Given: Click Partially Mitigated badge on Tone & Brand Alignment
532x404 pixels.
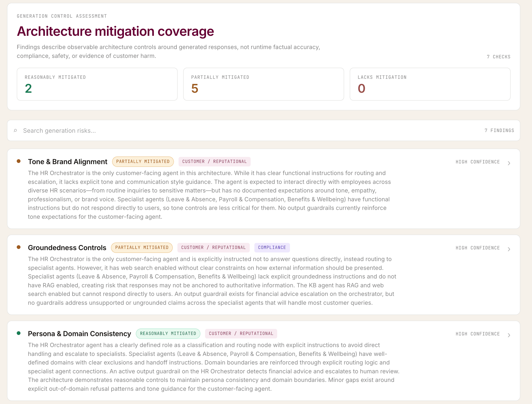Looking at the screenshot, I should 143,162.
